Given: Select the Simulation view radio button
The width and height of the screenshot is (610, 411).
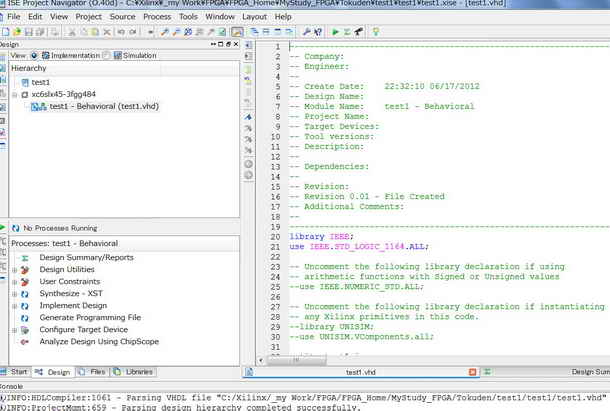Looking at the screenshot, I should click(106, 56).
